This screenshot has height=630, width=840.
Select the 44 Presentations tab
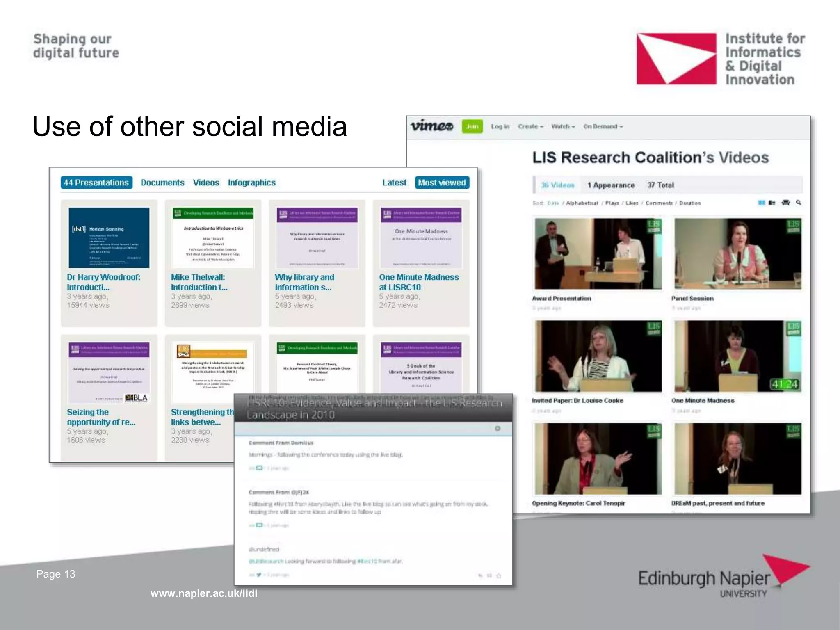tap(96, 183)
